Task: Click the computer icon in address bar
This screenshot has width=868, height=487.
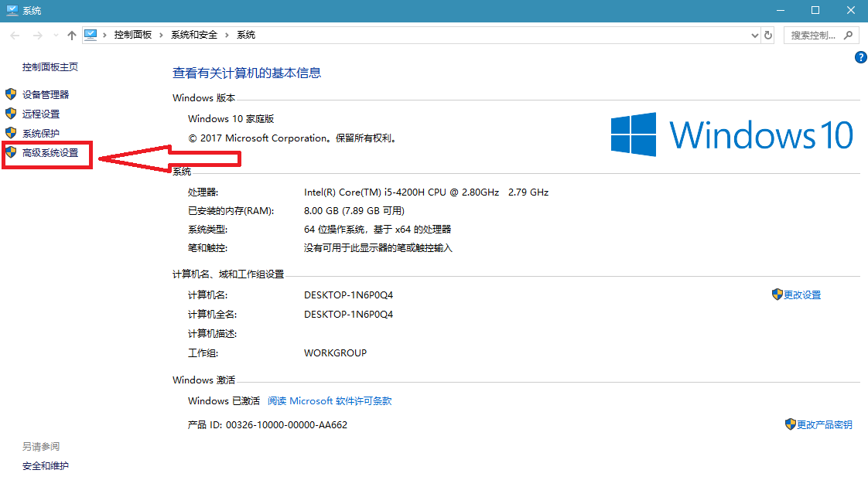Action: pos(91,35)
